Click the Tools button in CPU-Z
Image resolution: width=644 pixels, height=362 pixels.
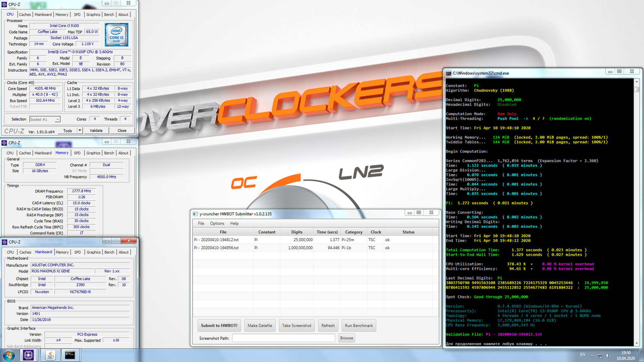coord(67,131)
